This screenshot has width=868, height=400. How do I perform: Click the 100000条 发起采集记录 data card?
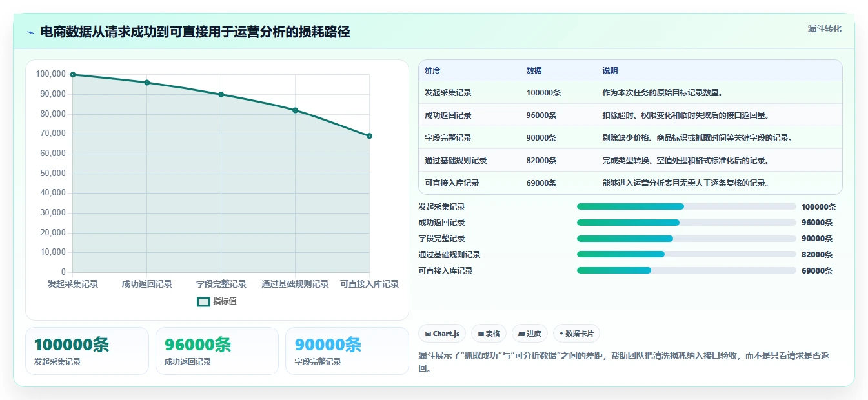(87, 351)
